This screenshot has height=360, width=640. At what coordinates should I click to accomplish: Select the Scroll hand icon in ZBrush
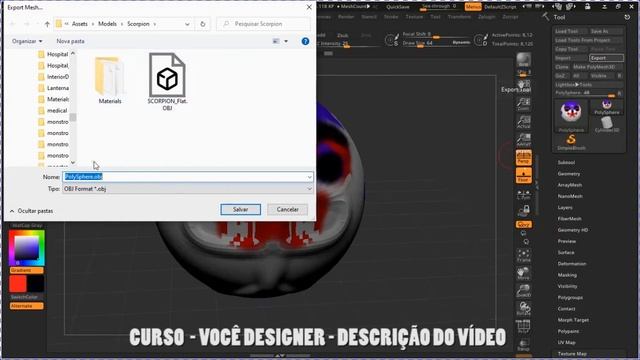tap(523, 86)
